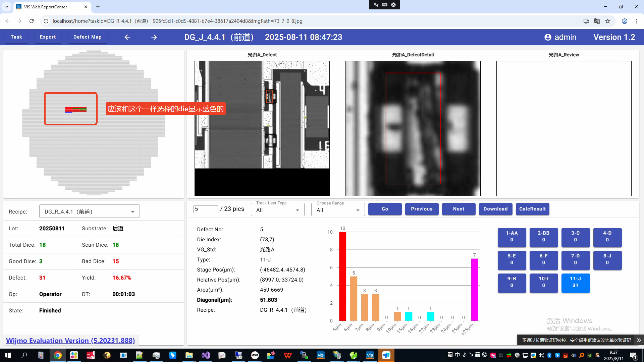Viewport: 644px width, 362px height.
Task: Click the CalcResult button
Action: pyautogui.click(x=532, y=209)
